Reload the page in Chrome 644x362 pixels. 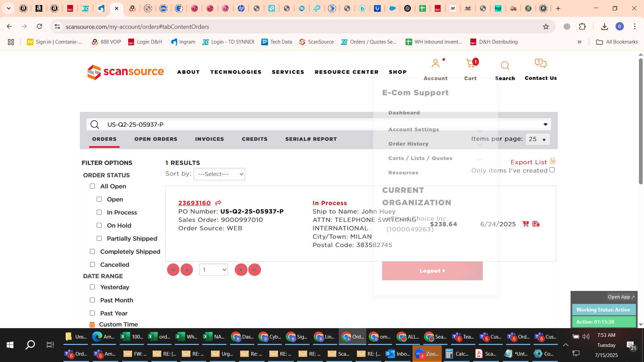(39, 26)
